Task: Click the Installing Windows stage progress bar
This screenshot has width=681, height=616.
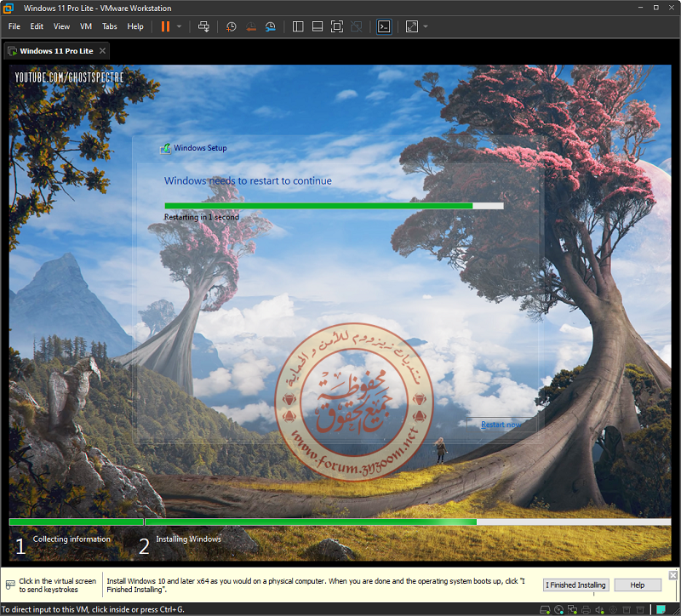Action: click(408, 522)
